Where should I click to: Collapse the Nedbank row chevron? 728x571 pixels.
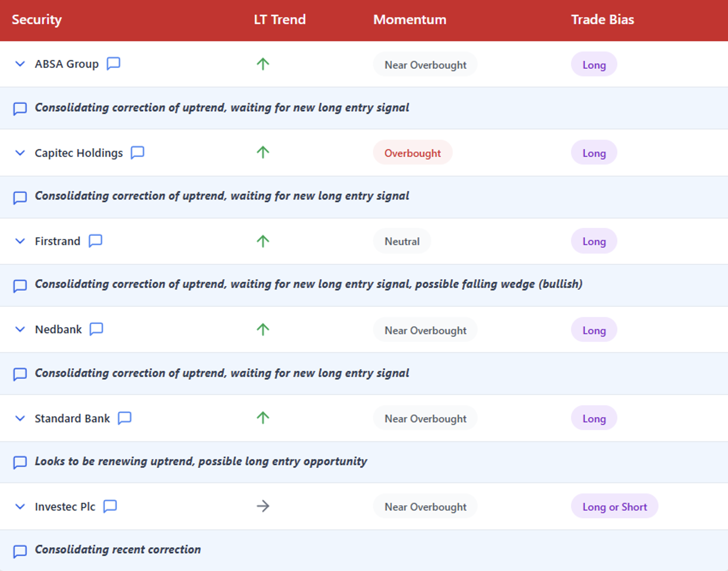[x=20, y=329]
